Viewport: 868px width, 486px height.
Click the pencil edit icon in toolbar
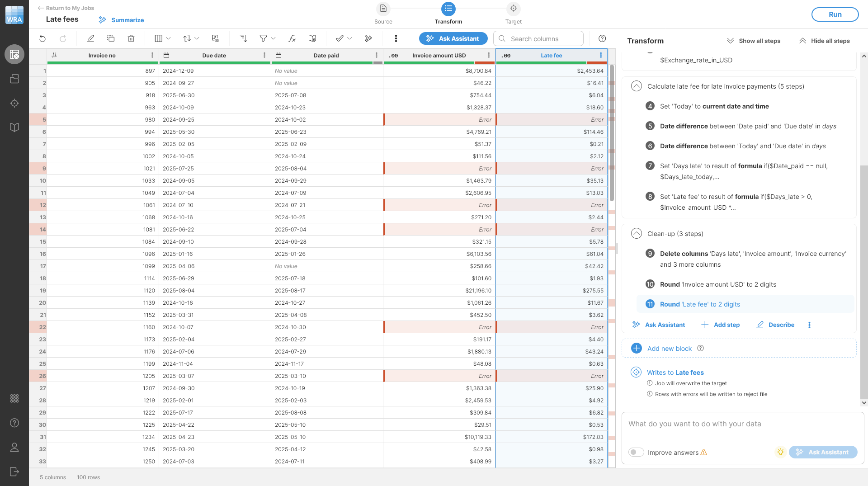[x=90, y=39]
